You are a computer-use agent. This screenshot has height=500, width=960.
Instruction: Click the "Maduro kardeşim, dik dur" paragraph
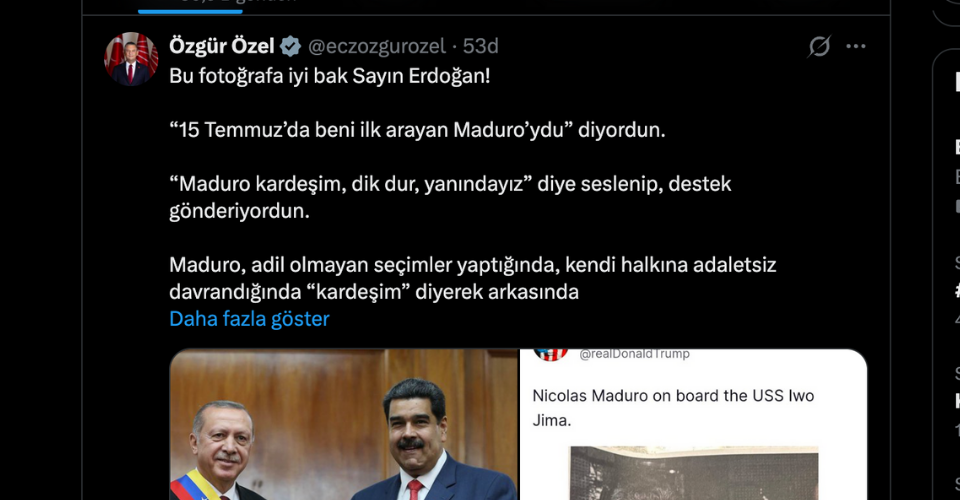pyautogui.click(x=450, y=197)
